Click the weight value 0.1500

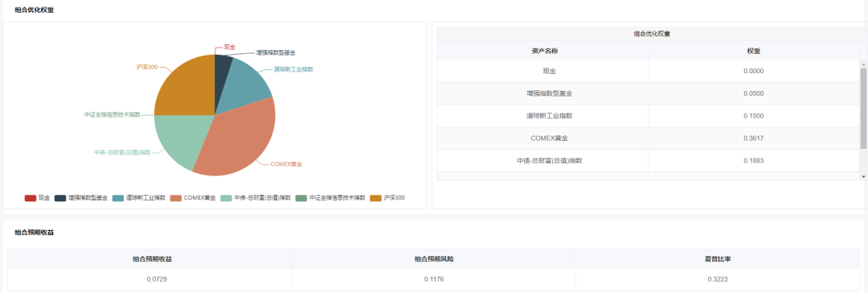754,116
